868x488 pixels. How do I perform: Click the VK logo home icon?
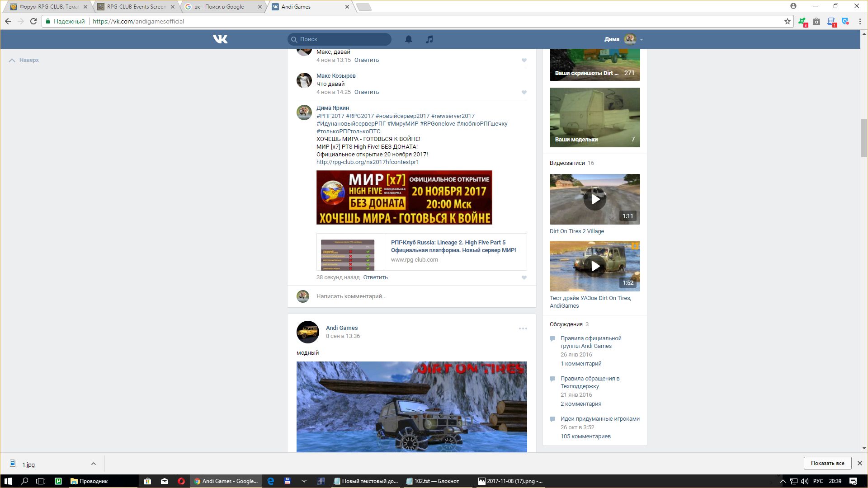click(220, 39)
